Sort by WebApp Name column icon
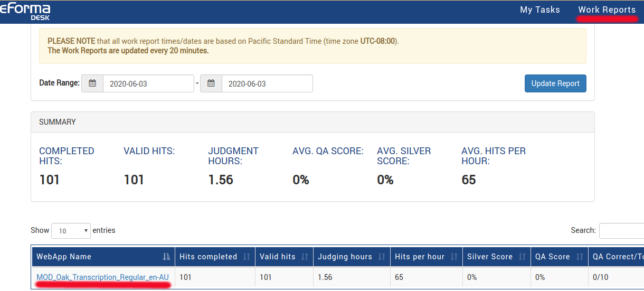This screenshot has width=644, height=291. 167,257
